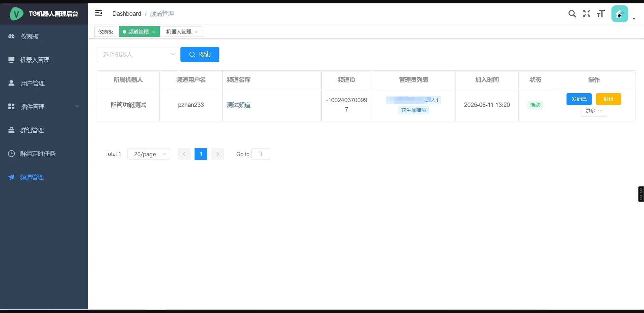Open 群组定时任务 in sidebar
The width and height of the screenshot is (644, 313).
(37, 154)
